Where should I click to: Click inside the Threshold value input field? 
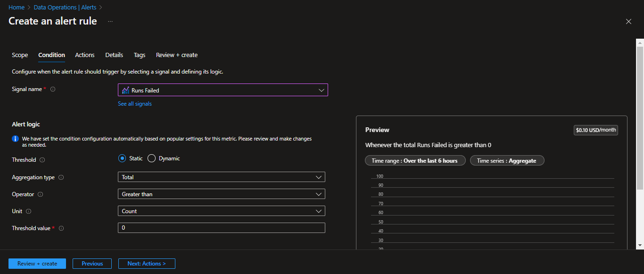click(221, 228)
